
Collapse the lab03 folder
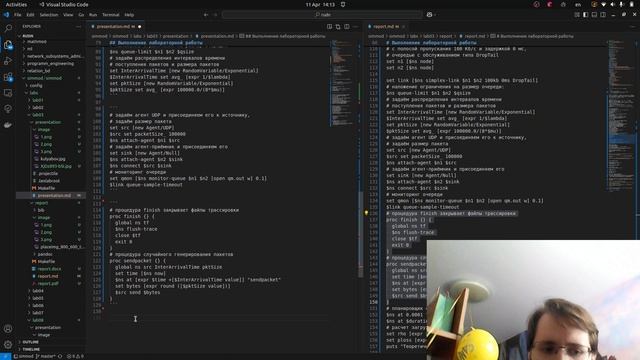(51, 115)
